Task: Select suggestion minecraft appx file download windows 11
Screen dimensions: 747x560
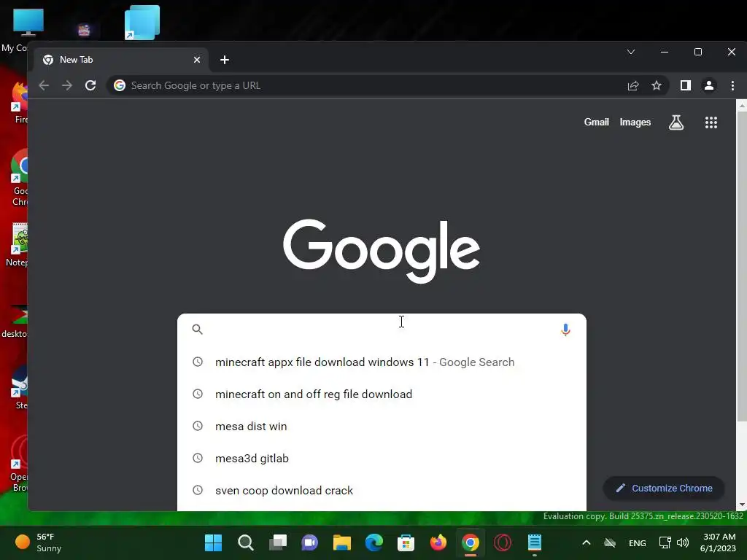Action: coord(382,362)
